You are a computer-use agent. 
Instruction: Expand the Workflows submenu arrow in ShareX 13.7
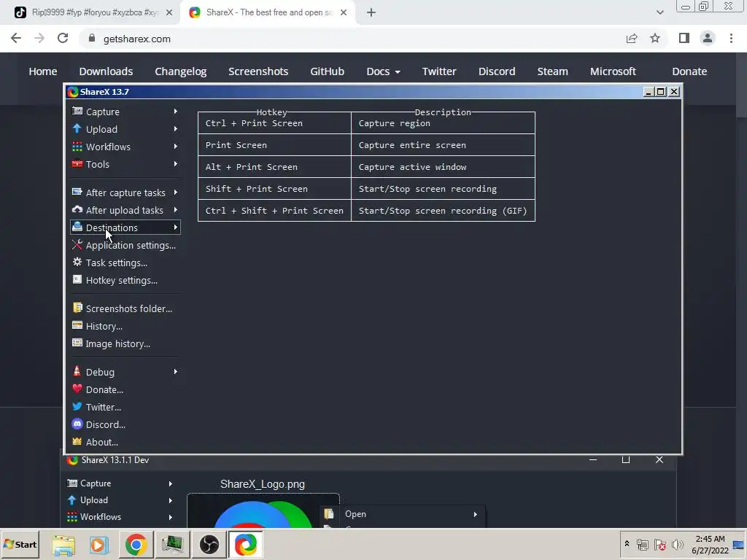click(x=175, y=146)
